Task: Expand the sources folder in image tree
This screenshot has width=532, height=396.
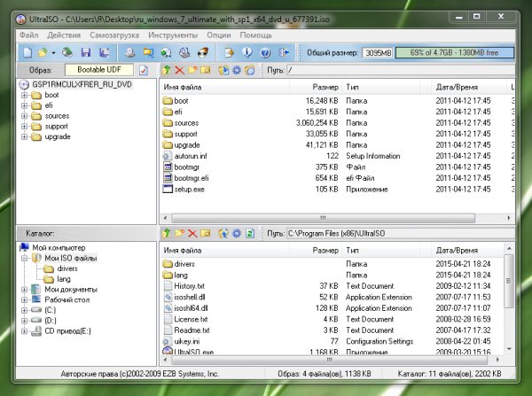Action: click(24, 116)
